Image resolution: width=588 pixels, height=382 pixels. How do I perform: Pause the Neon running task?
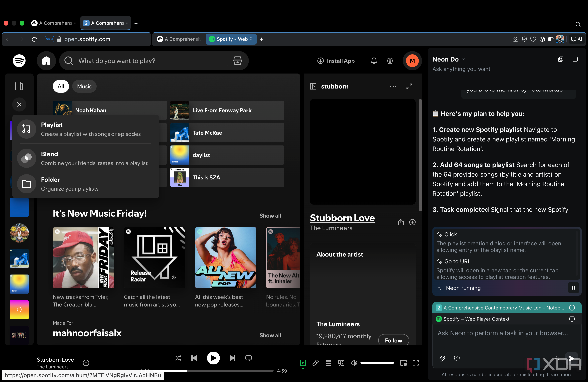(x=573, y=288)
